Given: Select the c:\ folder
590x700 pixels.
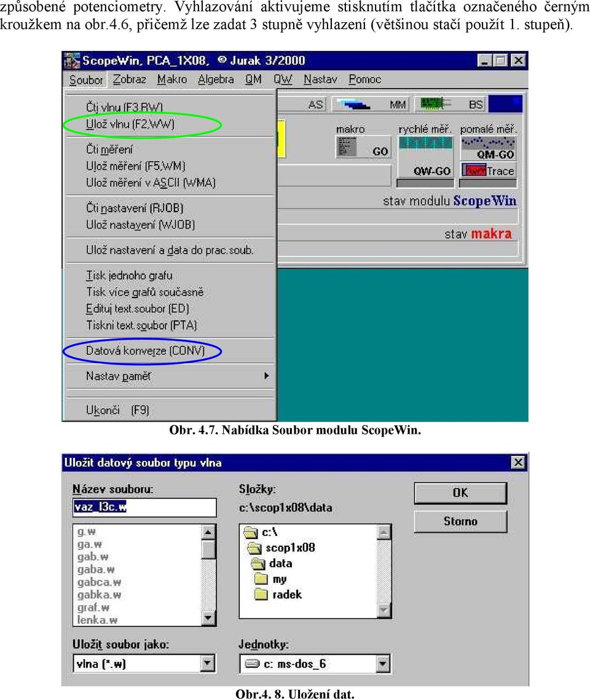Looking at the screenshot, I should point(261,532).
